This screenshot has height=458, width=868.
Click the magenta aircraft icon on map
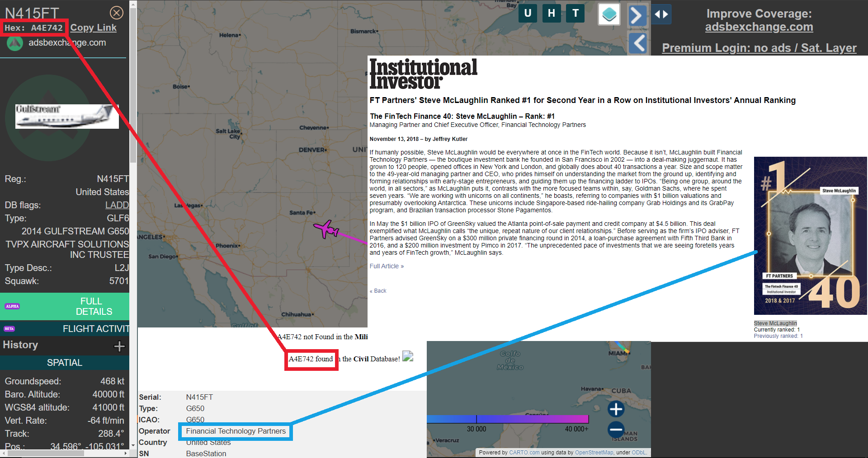coord(326,229)
